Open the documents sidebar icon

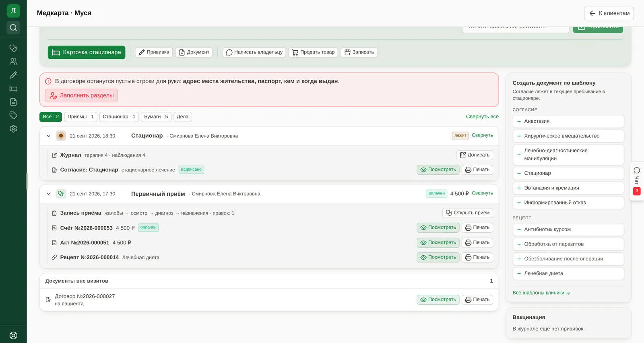coord(13,102)
